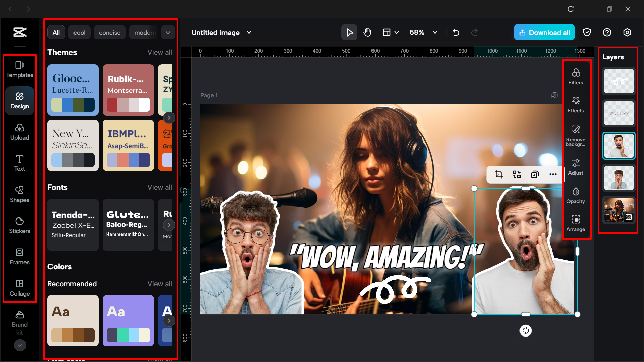
Task: Open the Untitled image title dropdown
Action: [x=249, y=32]
